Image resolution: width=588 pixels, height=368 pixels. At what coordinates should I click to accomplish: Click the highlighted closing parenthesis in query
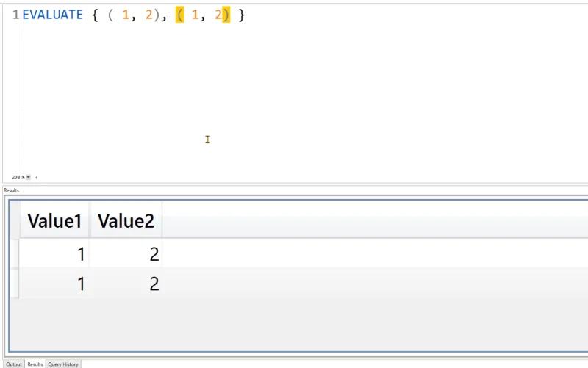click(226, 15)
